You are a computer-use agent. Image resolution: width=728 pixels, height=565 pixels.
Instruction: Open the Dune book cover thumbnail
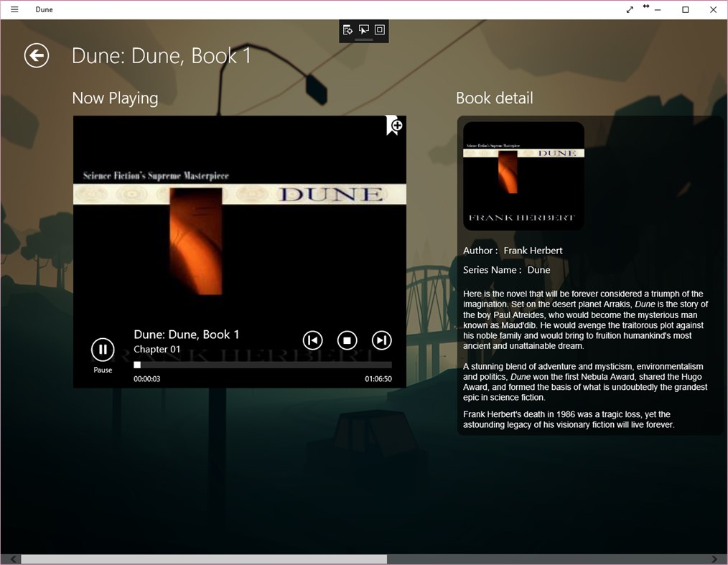click(x=523, y=174)
